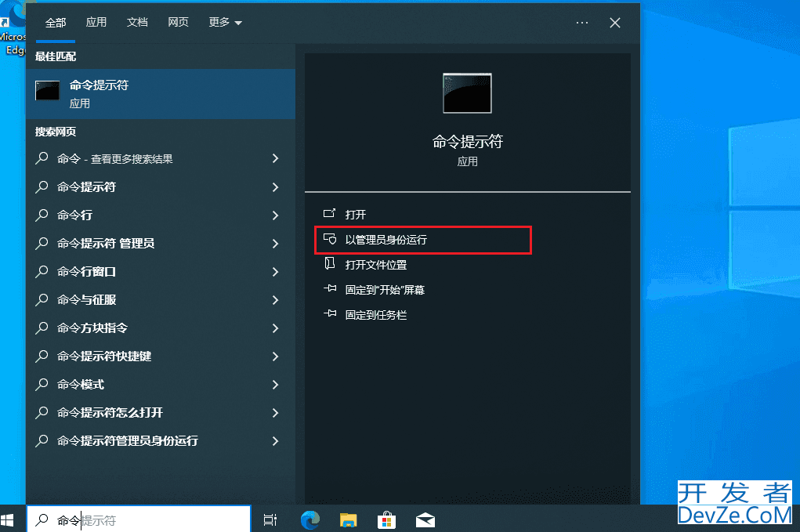This screenshot has width=800, height=532.
Task: Switch to the 全部 tab
Action: (x=56, y=23)
